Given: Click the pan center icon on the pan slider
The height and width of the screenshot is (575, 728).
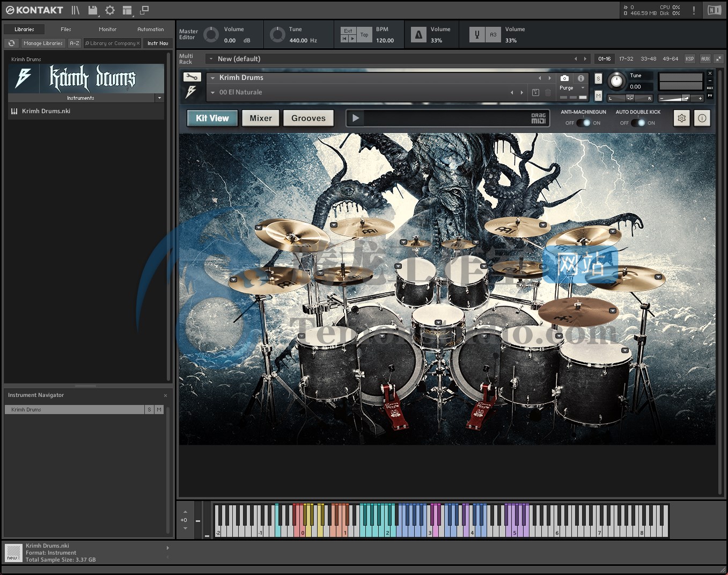Looking at the screenshot, I should pyautogui.click(x=630, y=98).
